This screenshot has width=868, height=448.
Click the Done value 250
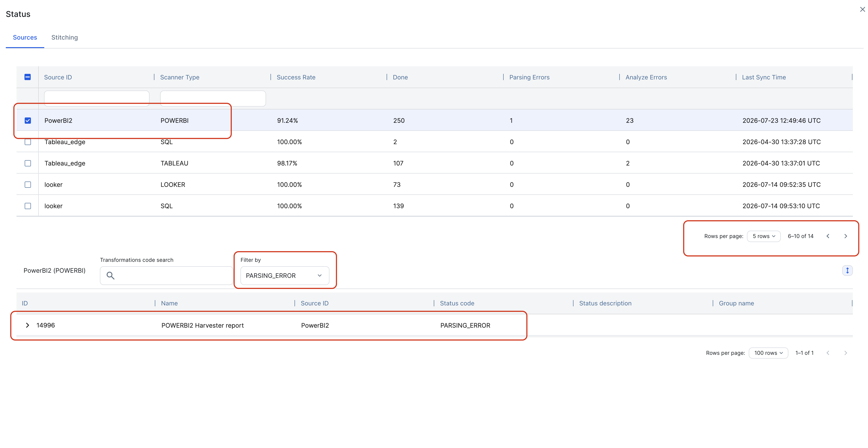tap(399, 121)
